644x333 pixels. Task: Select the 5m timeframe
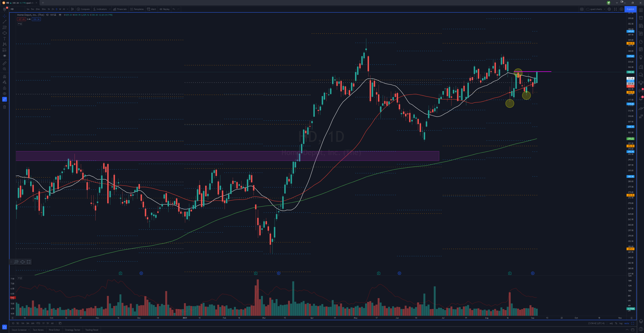point(32,9)
